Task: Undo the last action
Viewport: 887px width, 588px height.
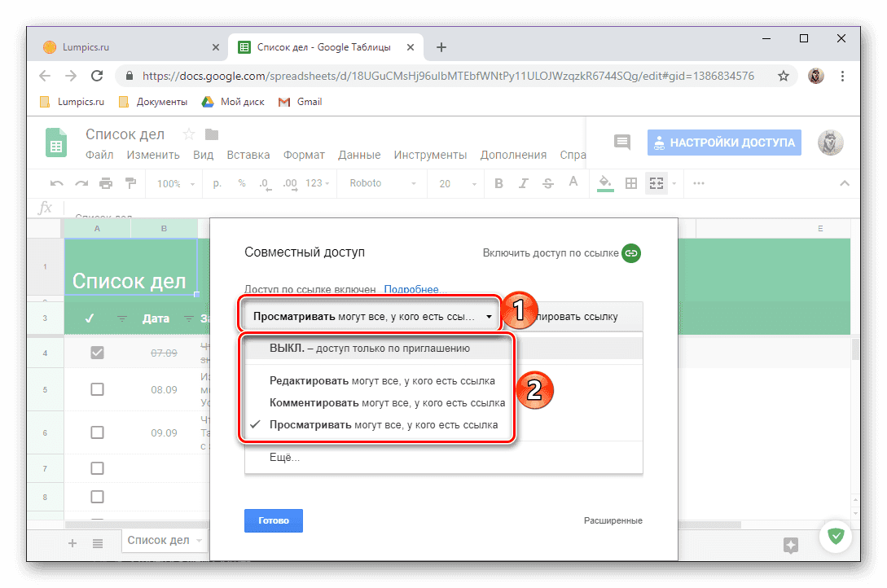Action: click(x=55, y=183)
